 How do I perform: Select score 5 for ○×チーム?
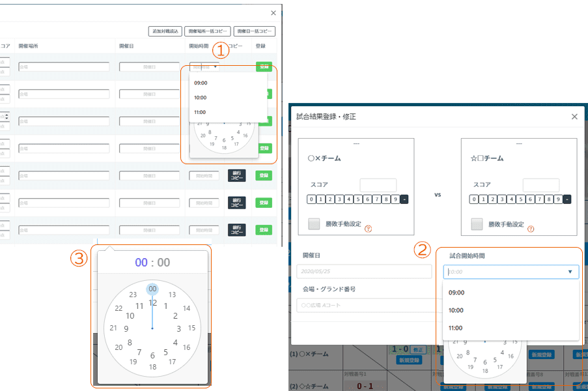coord(358,199)
